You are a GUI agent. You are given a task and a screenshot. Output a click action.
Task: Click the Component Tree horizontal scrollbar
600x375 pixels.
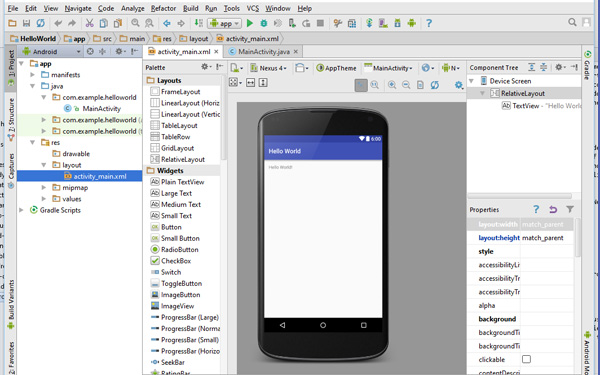520,196
